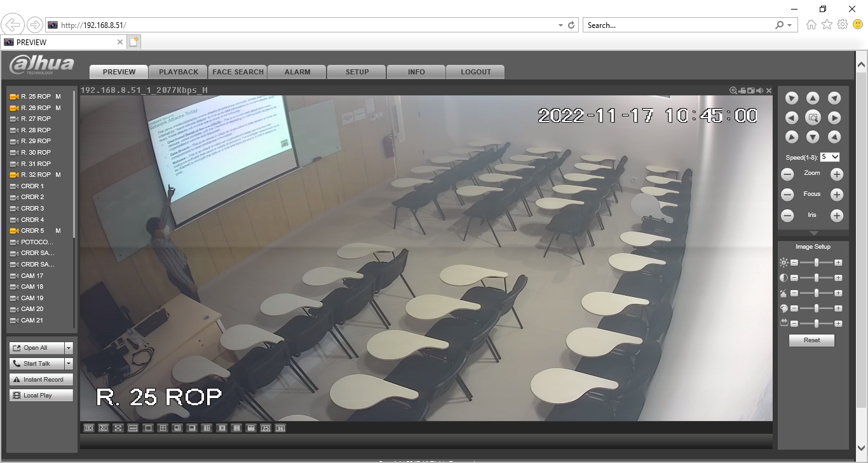Start local record on the video
868x463 pixels.
[x=742, y=90]
